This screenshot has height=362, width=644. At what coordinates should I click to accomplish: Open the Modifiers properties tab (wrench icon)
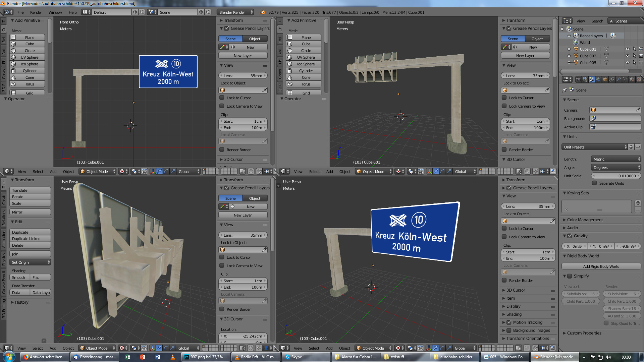pyautogui.click(x=619, y=79)
